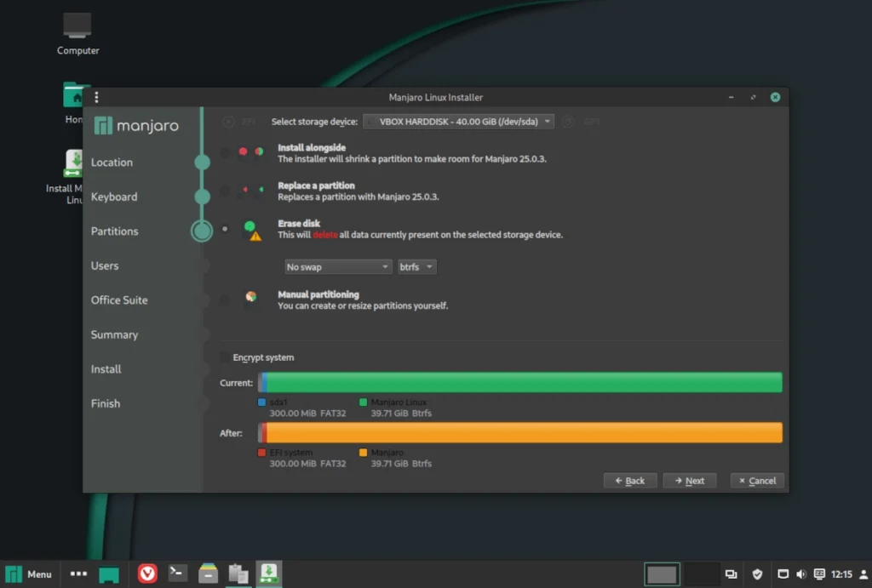
Task: Click the Install alongside option icon
Action: (251, 151)
